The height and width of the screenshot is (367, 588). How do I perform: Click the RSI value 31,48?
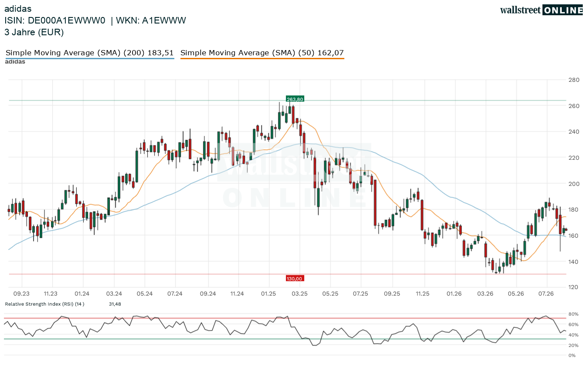click(115, 303)
